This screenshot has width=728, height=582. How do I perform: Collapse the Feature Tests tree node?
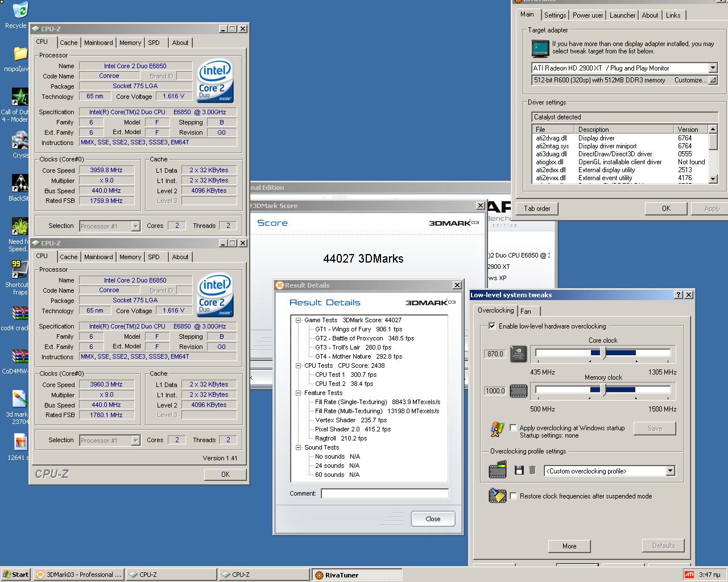[x=298, y=393]
